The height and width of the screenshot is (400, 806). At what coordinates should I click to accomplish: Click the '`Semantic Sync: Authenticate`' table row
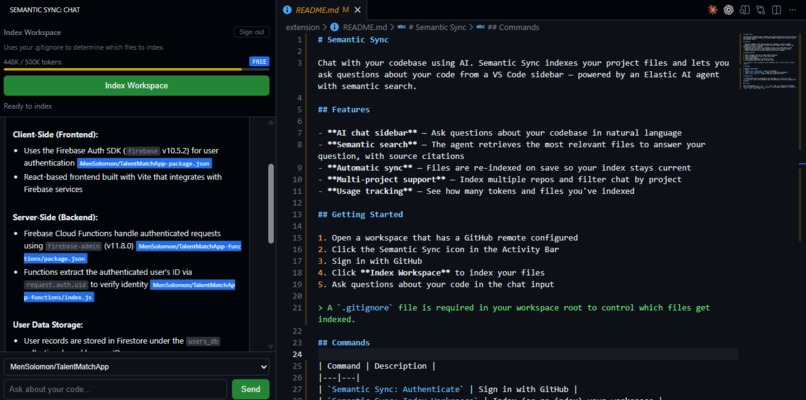[448, 389]
